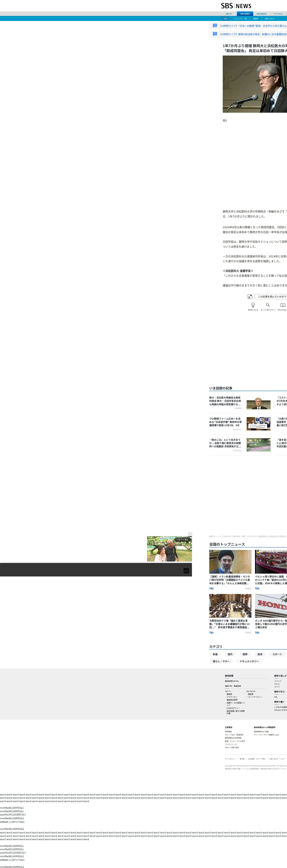
Task: Click alert icon of 新橋 live banner
Action: 215,34
